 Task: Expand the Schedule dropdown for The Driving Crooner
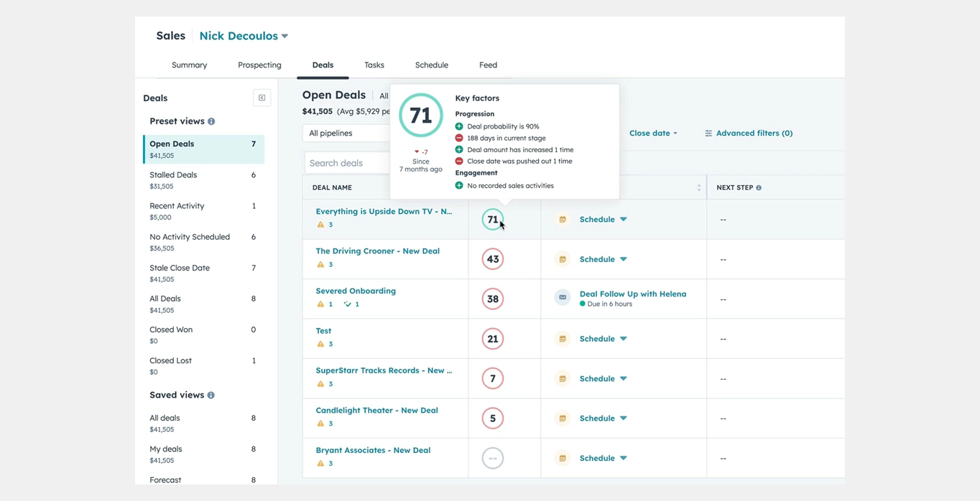coord(622,258)
